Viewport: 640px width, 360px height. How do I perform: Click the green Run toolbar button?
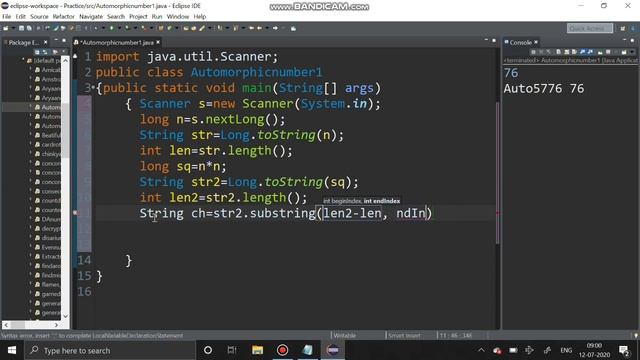click(x=111, y=28)
